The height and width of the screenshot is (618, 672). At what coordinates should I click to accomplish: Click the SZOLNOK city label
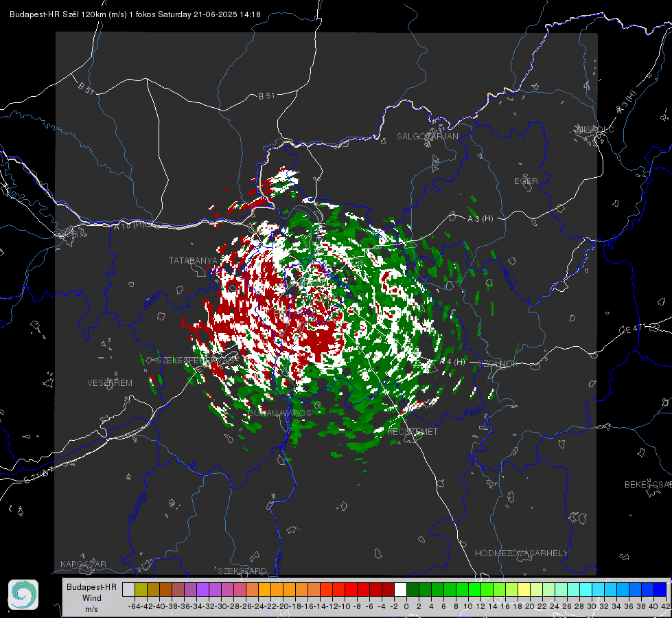pos(500,364)
